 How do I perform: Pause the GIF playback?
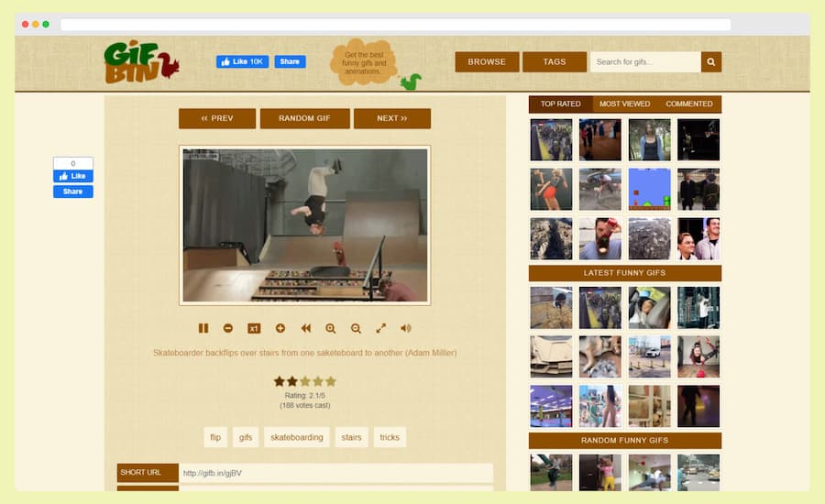[x=203, y=328]
